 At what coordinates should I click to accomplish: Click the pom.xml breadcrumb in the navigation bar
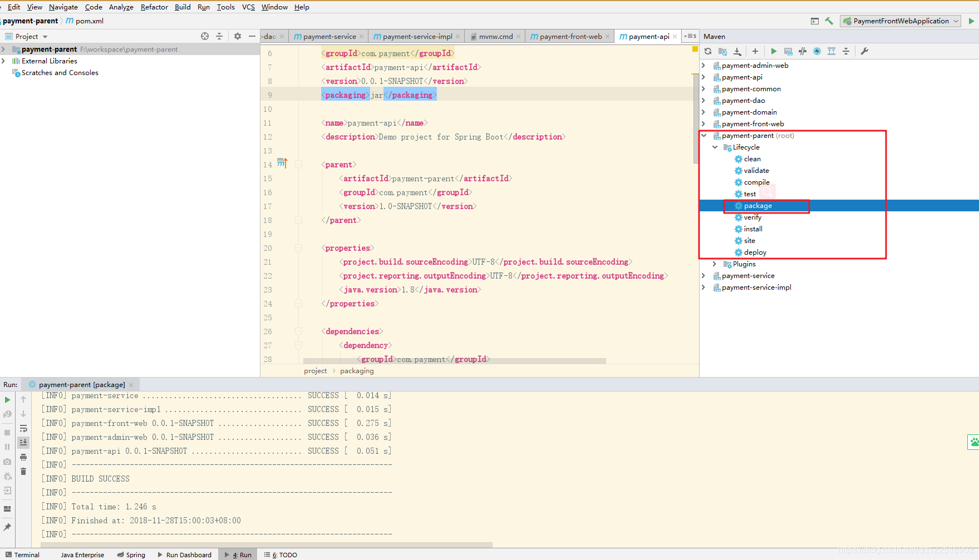[85, 21]
